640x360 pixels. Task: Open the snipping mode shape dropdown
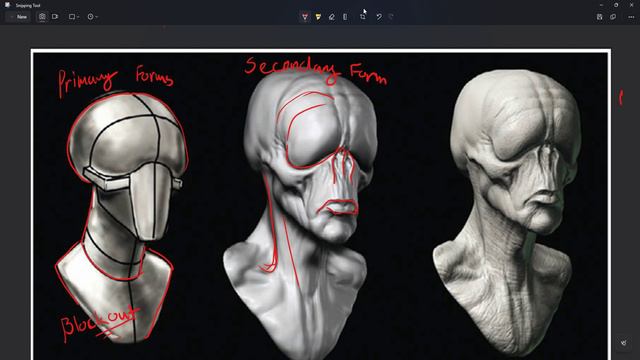click(74, 17)
